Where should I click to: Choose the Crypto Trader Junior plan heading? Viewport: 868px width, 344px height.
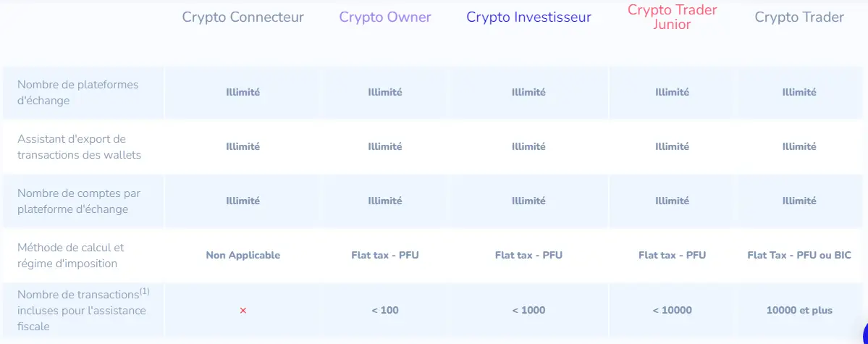672,17
